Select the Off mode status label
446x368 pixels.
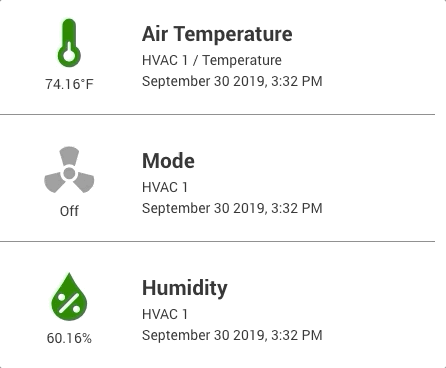pyautogui.click(x=69, y=211)
